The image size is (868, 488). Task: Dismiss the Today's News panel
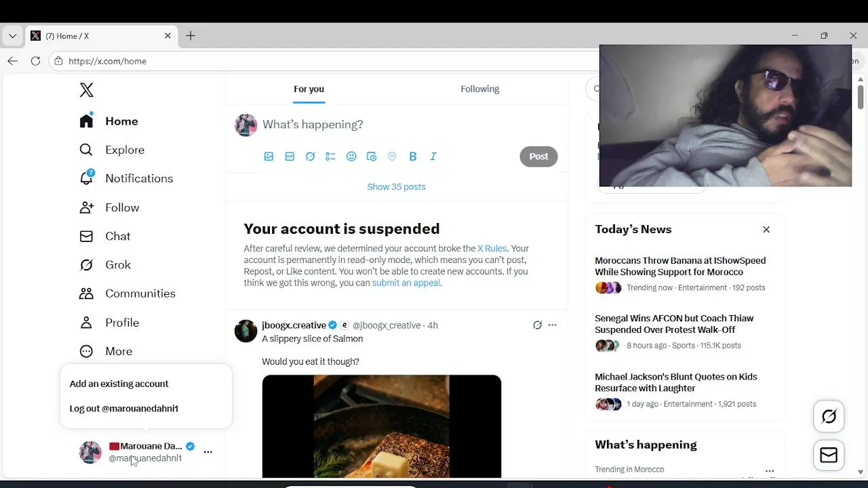pos(766,230)
